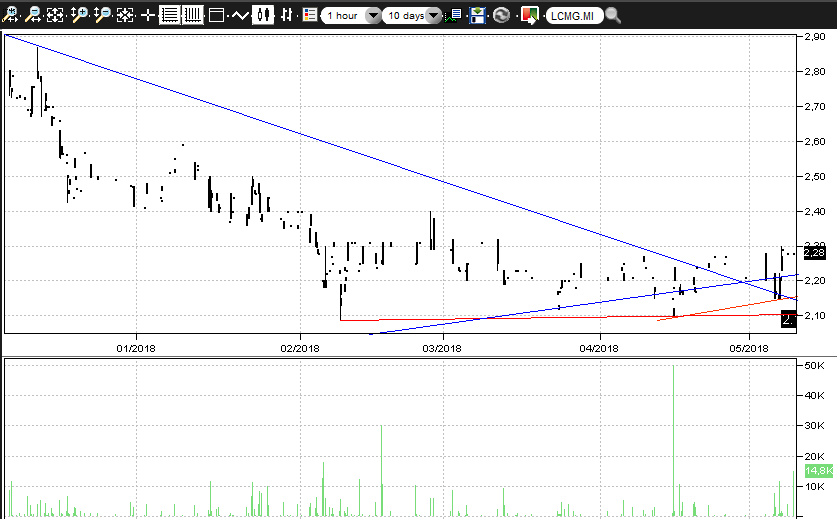The height and width of the screenshot is (519, 837).
Task: Click the 14,8K current volume label
Action: 819,470
